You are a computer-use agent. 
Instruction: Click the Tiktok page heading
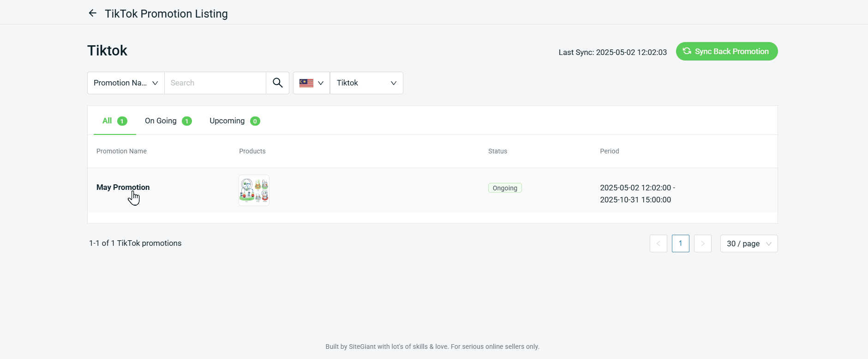107,50
